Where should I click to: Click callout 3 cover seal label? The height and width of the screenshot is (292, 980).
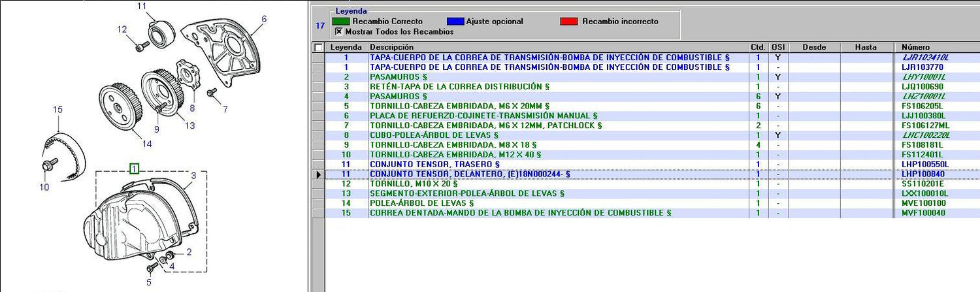(x=193, y=176)
